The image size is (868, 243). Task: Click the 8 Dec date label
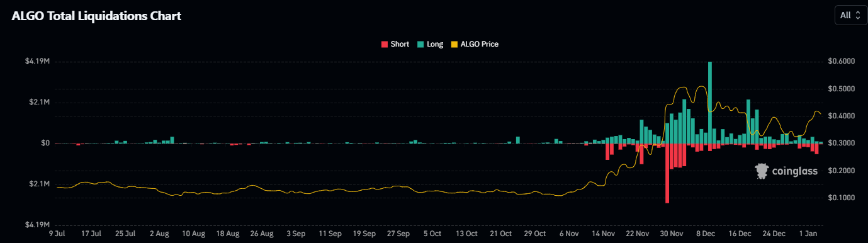(x=705, y=234)
